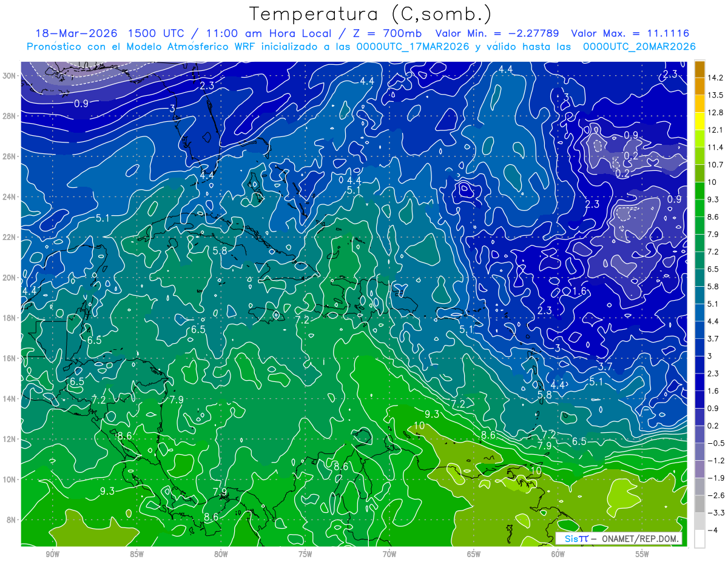Click the '0000UTC_20MAR2026' valid-until time
This screenshot has width=728, height=562.
coord(639,47)
